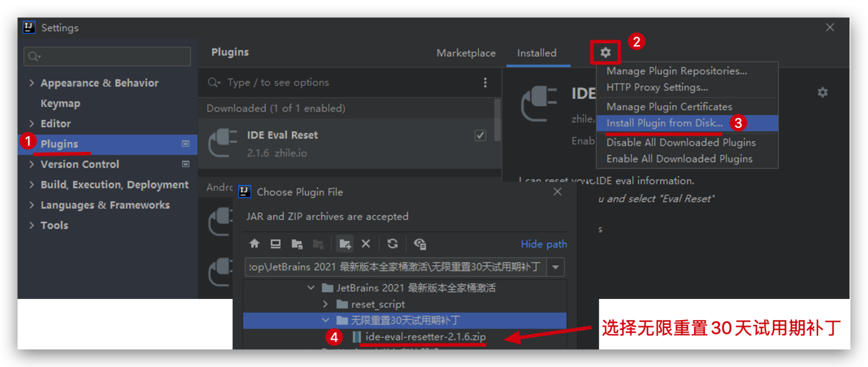The image size is (868, 367).
Task: Choose Install Plugin from Disk
Action: [x=687, y=123]
